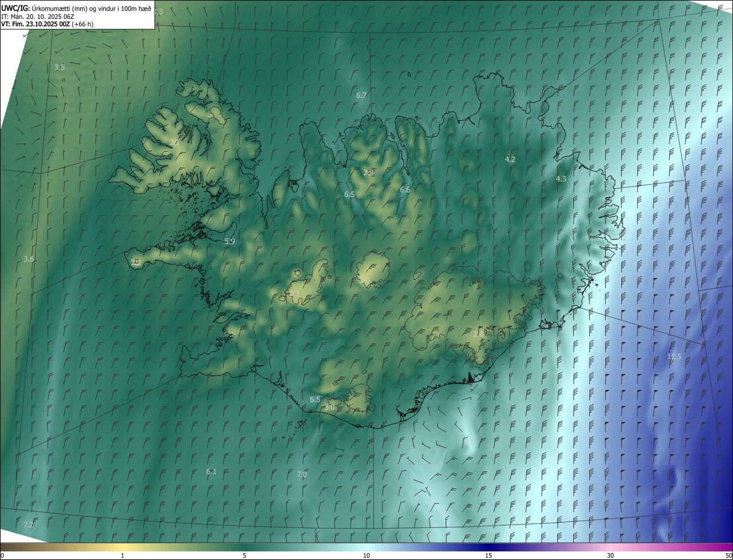Image resolution: width=733 pixels, height=560 pixels.
Task: Click the 6.6 value label on the map
Action: (405, 190)
